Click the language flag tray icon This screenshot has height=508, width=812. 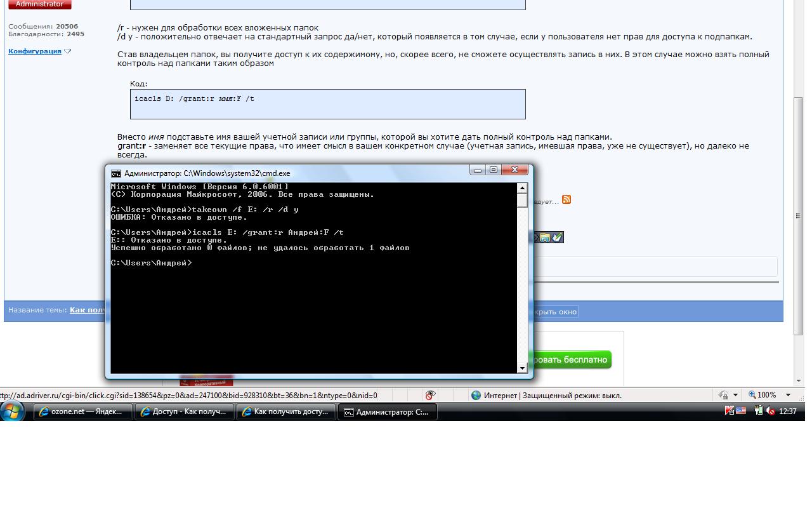click(740, 411)
